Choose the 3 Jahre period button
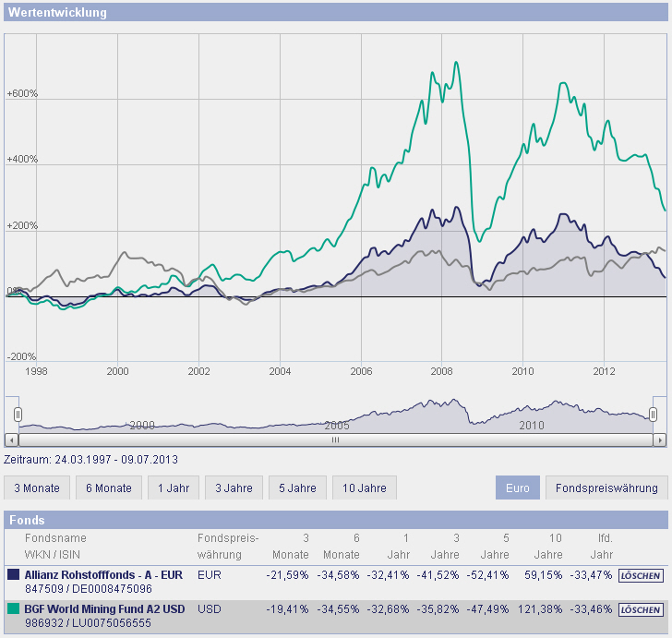672x638 pixels. pos(234,488)
